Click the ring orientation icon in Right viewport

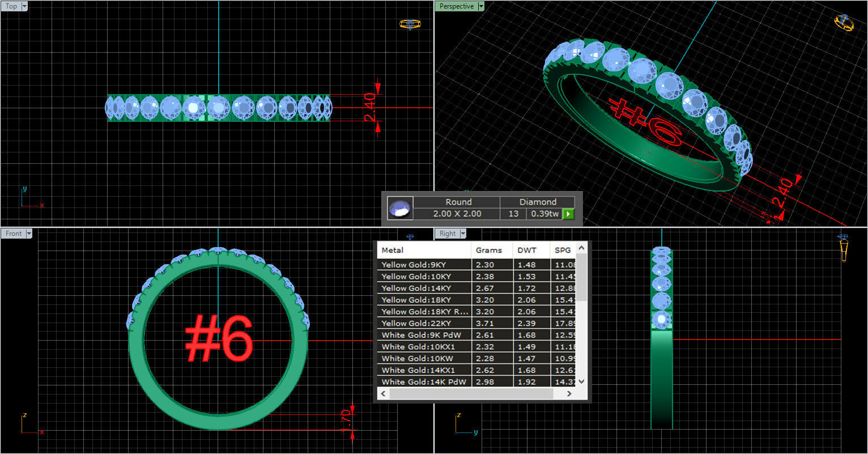click(843, 248)
